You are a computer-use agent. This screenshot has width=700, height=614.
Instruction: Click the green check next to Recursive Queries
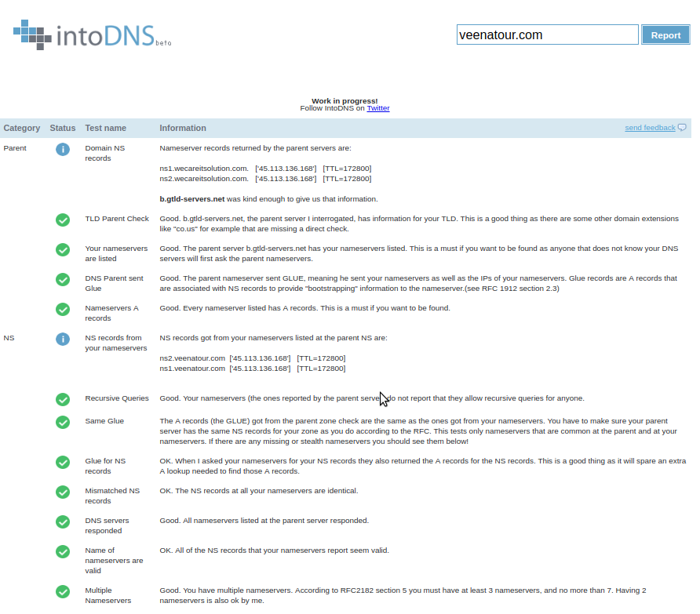click(63, 399)
